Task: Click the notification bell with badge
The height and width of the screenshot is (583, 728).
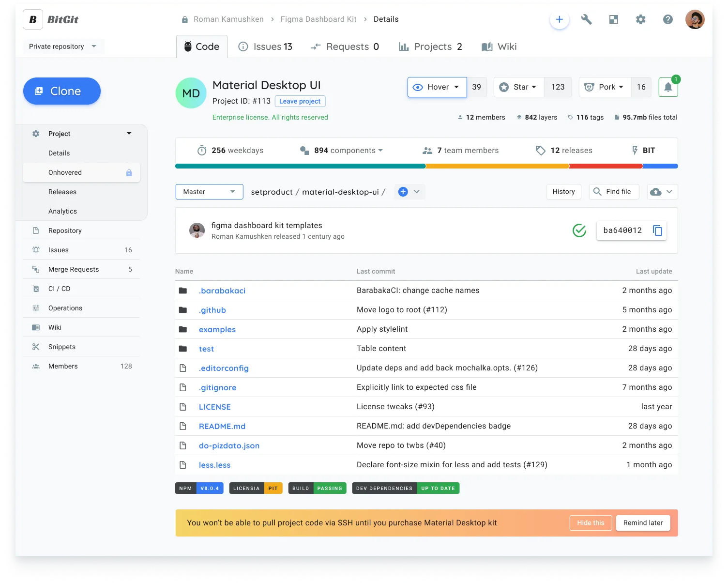Action: pyautogui.click(x=668, y=87)
